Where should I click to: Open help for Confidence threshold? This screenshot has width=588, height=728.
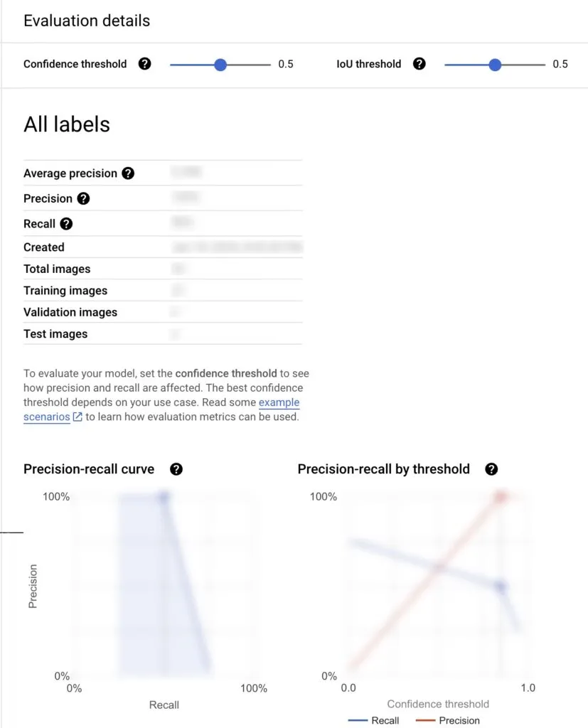[144, 63]
